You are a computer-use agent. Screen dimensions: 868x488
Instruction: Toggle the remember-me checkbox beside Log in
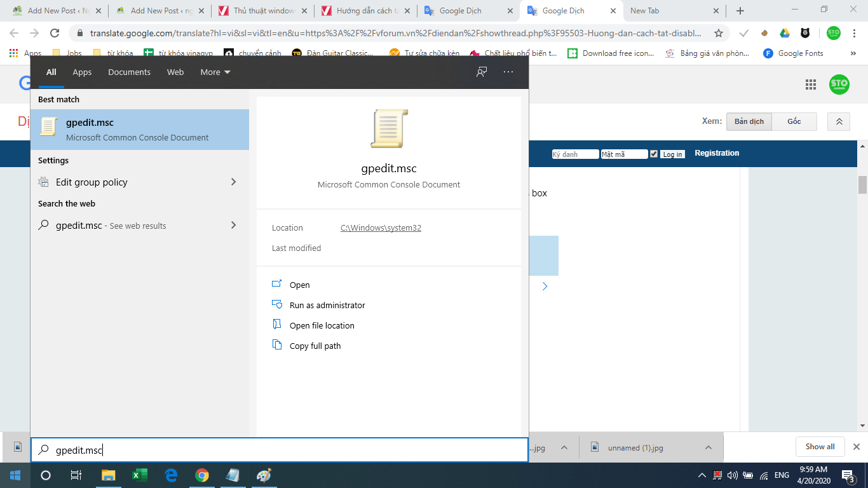(654, 154)
